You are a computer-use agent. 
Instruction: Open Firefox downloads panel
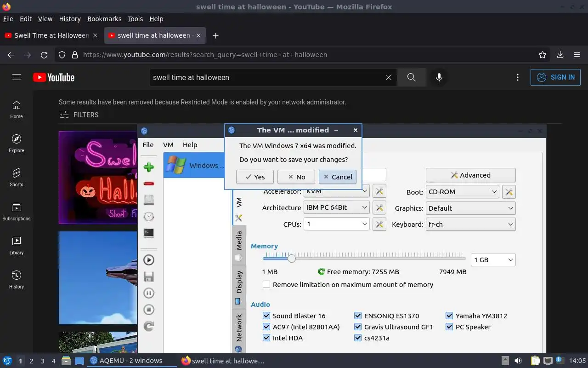[x=560, y=55]
